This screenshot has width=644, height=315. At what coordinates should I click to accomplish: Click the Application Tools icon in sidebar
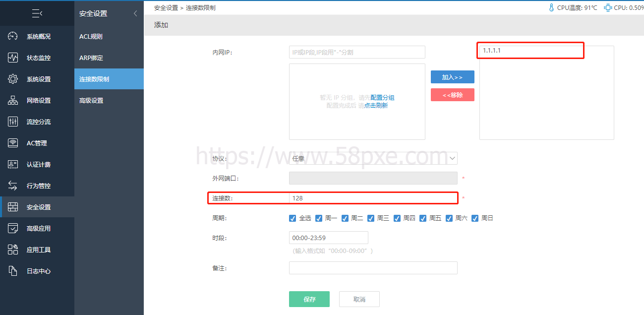coord(13,250)
